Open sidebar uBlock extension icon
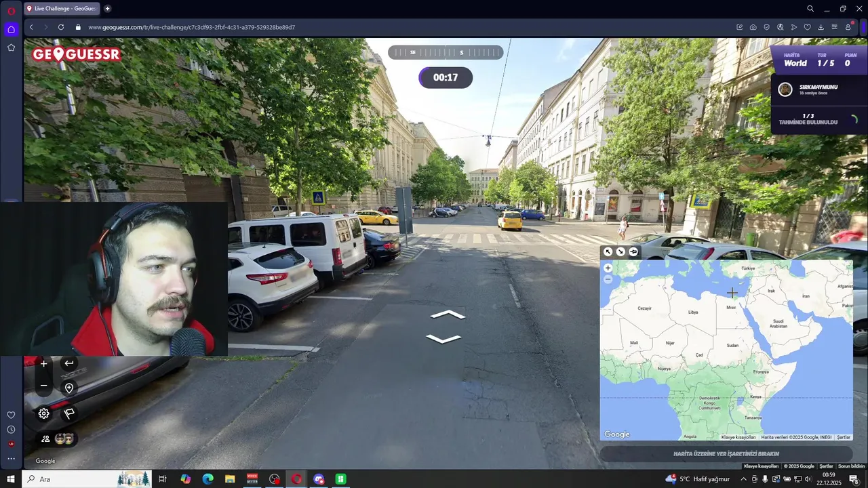The height and width of the screenshot is (488, 868). (x=11, y=444)
